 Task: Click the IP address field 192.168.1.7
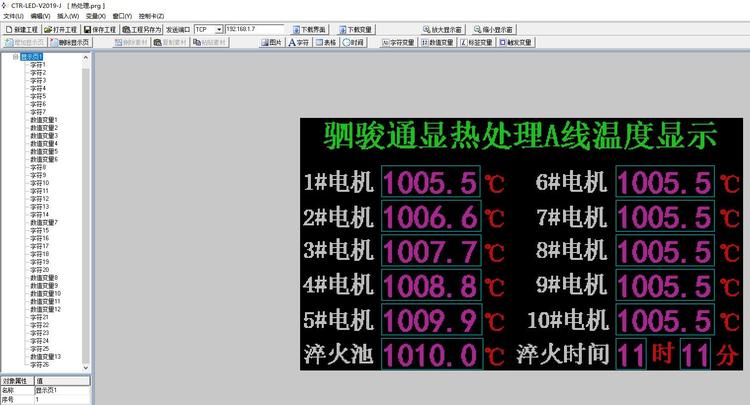click(x=254, y=30)
